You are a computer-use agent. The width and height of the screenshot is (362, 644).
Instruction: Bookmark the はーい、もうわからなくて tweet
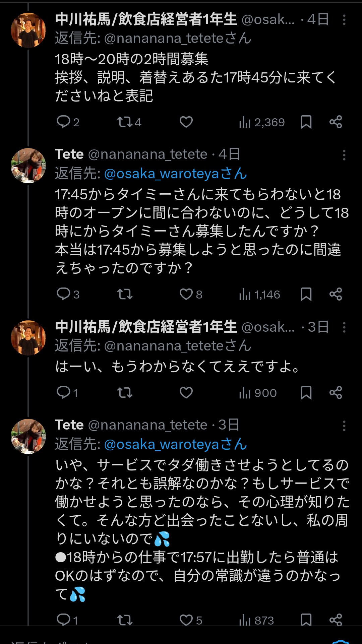[x=306, y=393]
